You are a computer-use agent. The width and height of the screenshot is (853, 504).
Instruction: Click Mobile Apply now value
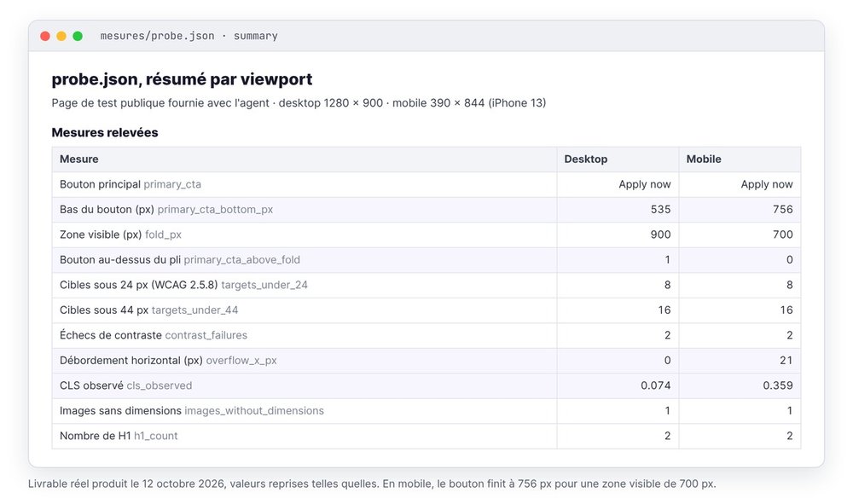[x=767, y=184]
